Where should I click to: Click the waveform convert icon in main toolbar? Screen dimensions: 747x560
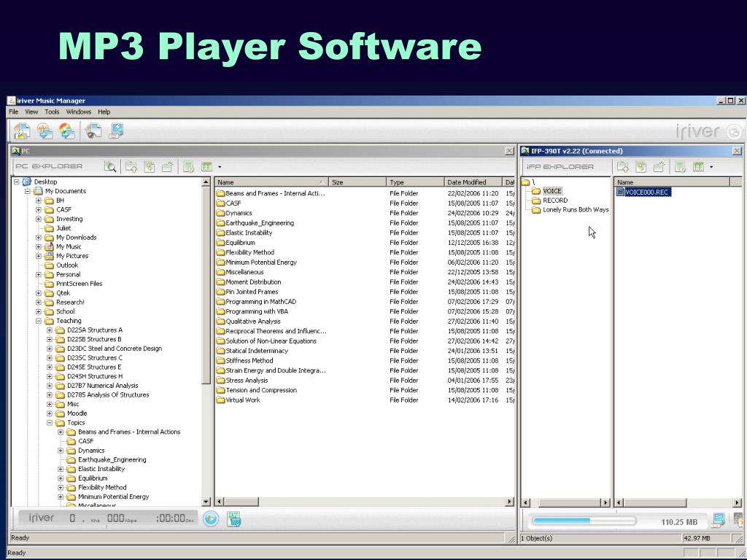44,131
